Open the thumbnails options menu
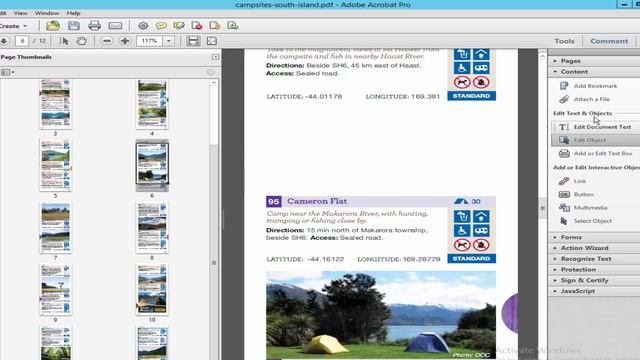The width and height of the screenshot is (640, 360). (7, 72)
